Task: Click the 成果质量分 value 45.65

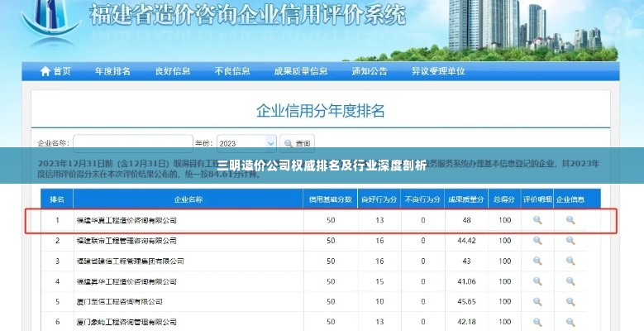Action: tap(466, 301)
